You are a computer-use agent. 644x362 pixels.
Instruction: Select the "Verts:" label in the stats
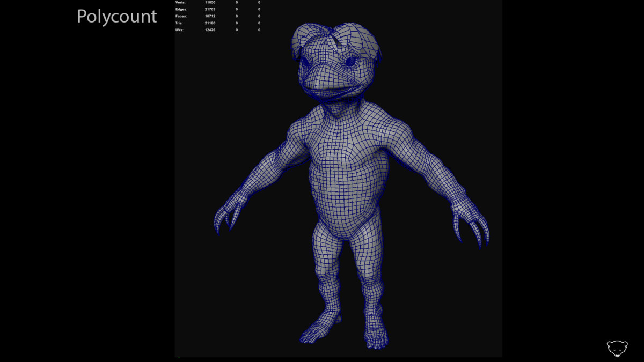click(x=180, y=2)
